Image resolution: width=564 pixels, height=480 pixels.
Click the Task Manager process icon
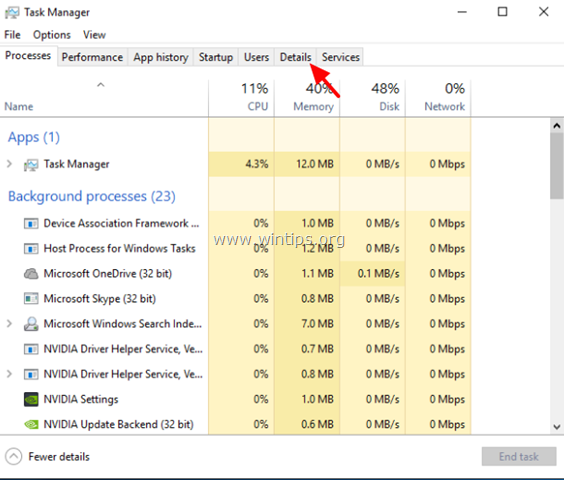coord(31,165)
